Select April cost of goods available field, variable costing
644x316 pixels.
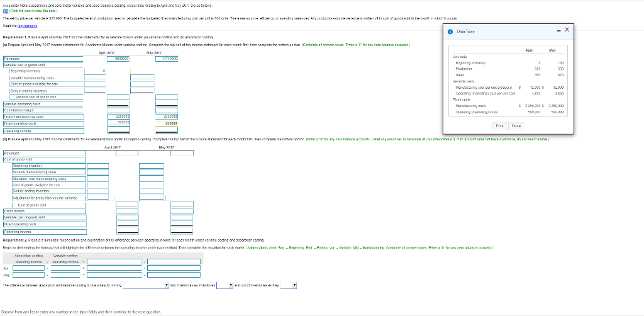tap(96, 84)
